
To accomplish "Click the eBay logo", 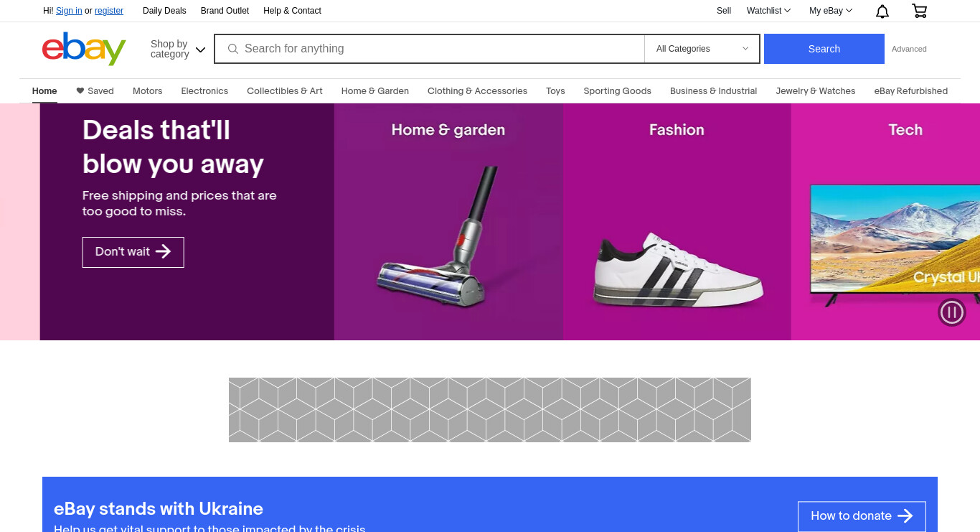I will [x=84, y=49].
